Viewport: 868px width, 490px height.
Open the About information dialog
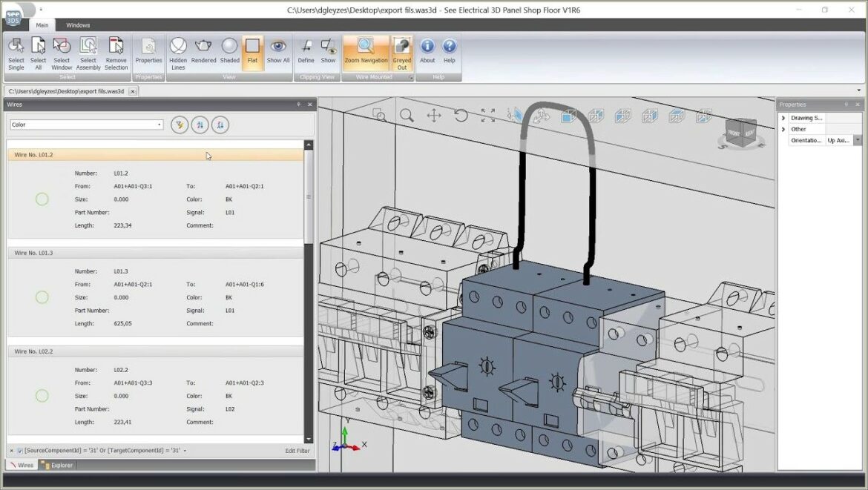tap(427, 51)
